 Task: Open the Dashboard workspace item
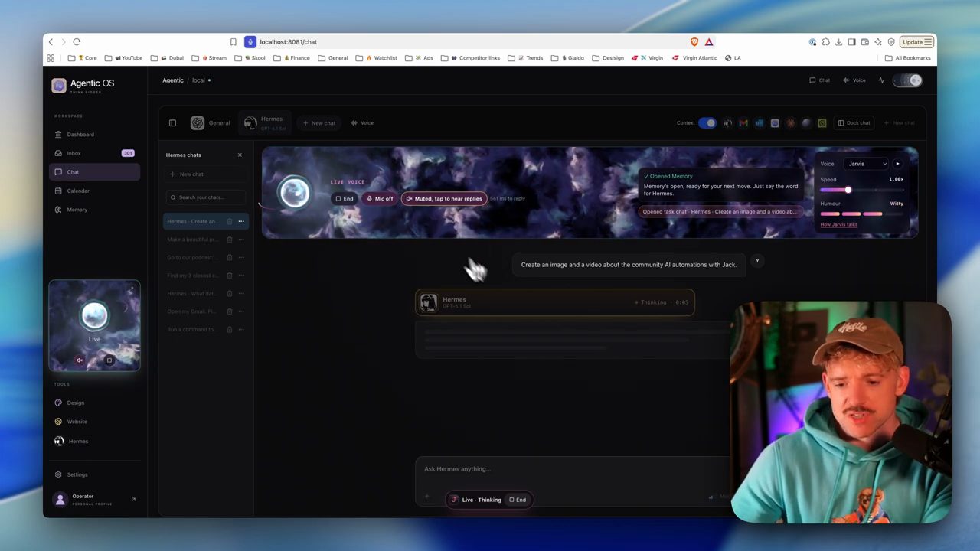[95, 135]
